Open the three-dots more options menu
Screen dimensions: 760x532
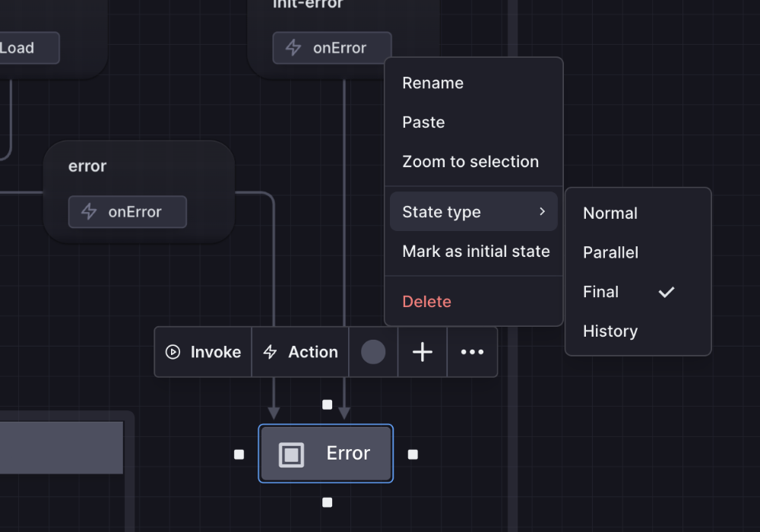pos(472,352)
